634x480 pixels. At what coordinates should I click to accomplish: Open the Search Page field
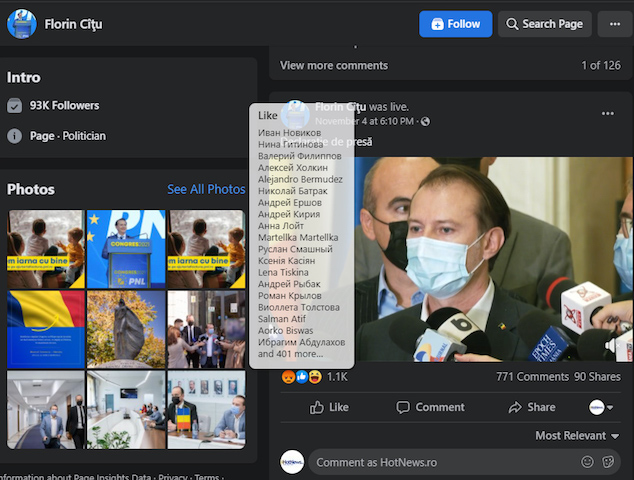(x=544, y=24)
